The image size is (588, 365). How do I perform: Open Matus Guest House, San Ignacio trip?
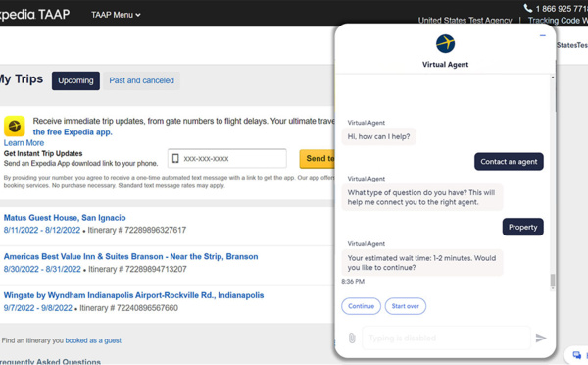click(x=65, y=218)
